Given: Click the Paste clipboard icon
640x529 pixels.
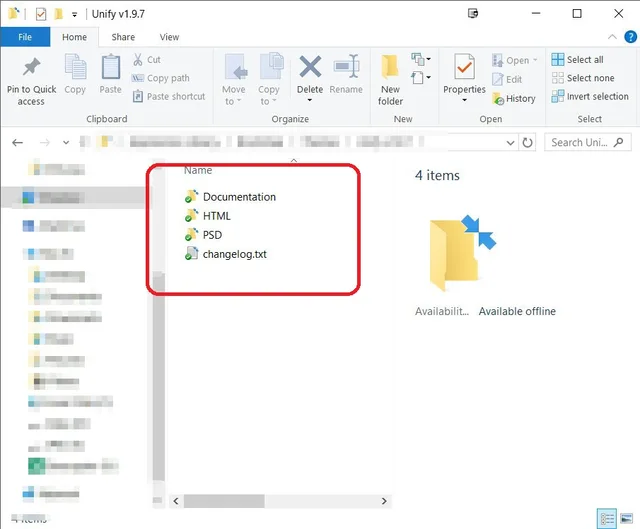Looking at the screenshot, I should (x=111, y=67).
